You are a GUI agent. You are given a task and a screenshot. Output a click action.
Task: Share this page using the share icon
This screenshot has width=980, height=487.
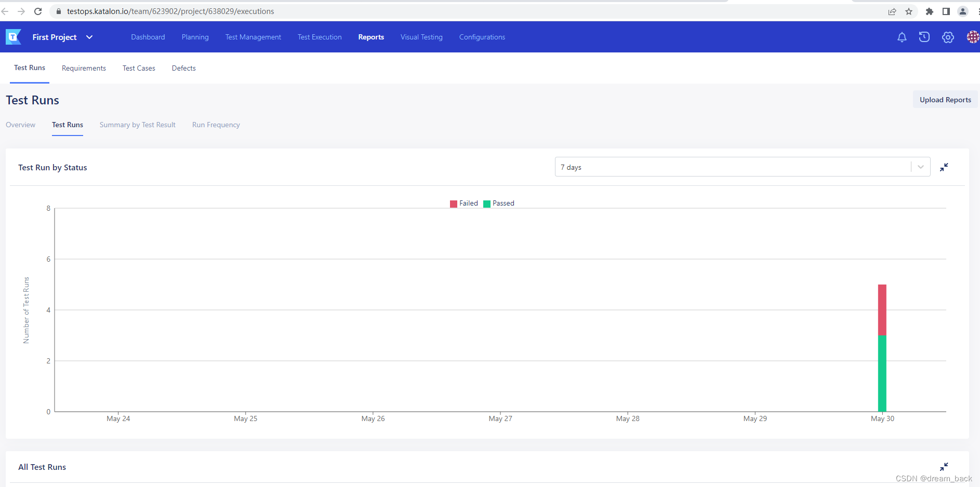(x=892, y=11)
